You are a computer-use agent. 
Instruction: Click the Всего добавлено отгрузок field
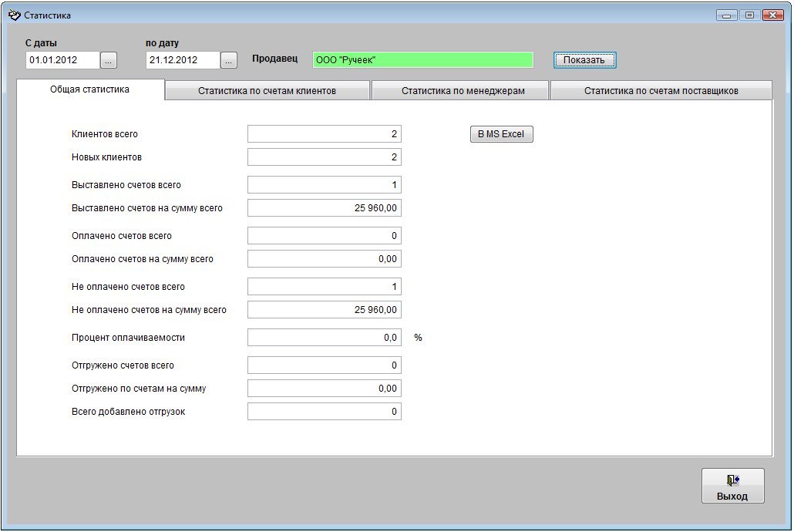324,412
